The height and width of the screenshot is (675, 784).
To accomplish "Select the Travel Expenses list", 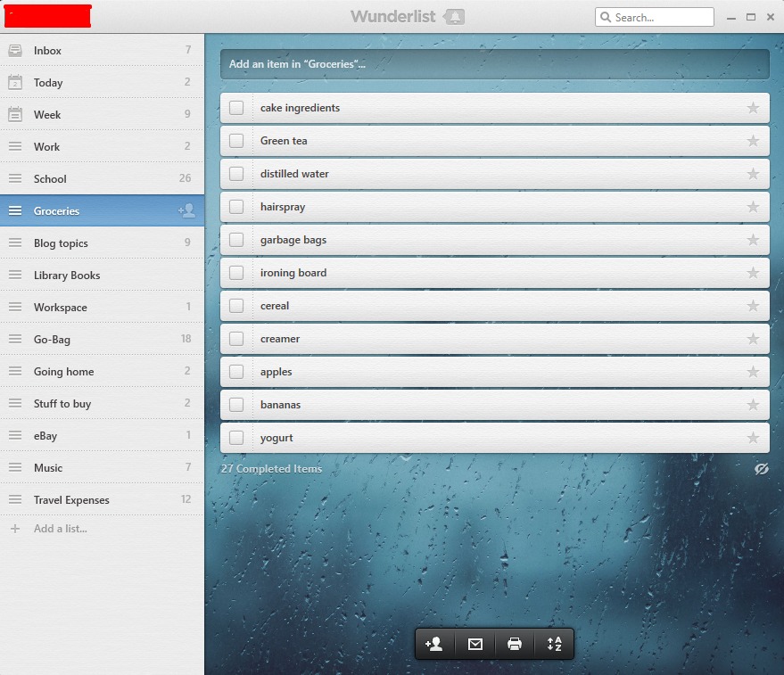I will 71,500.
